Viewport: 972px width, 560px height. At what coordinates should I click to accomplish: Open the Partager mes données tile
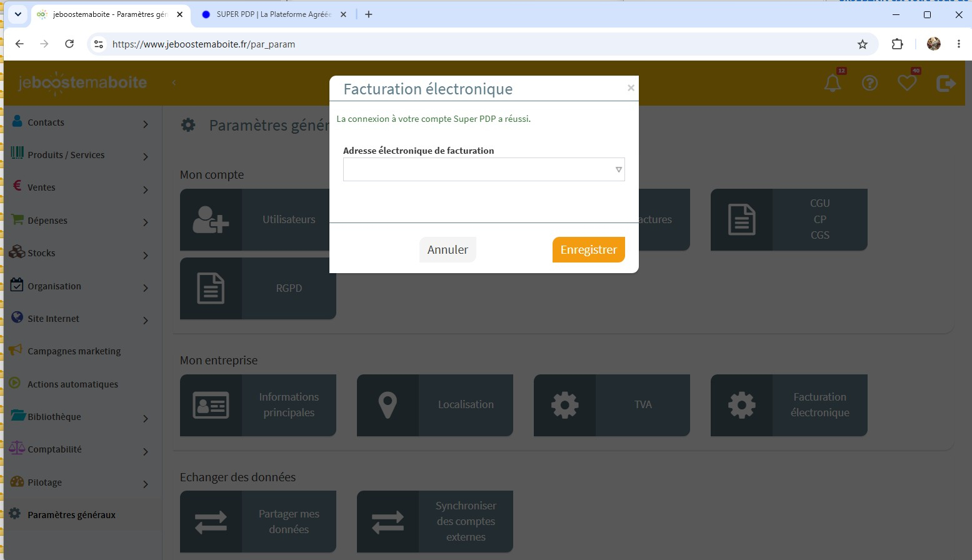[x=258, y=521]
